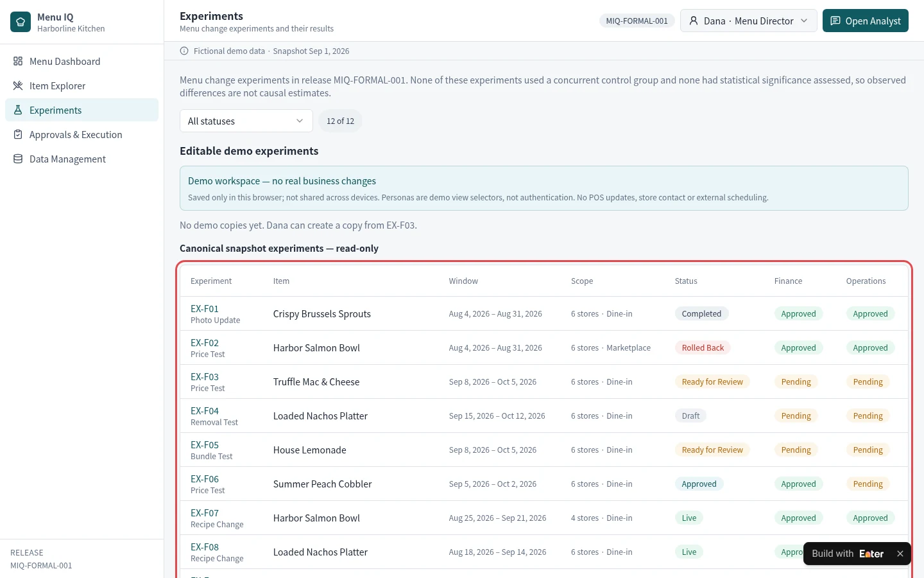Click the Approvals & Execution clipboard icon
The width and height of the screenshot is (924, 578).
point(18,134)
